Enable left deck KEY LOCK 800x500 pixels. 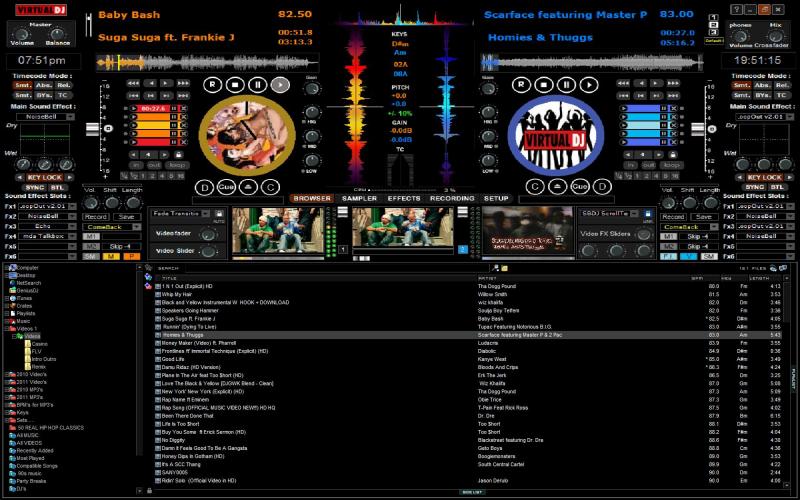[x=44, y=178]
